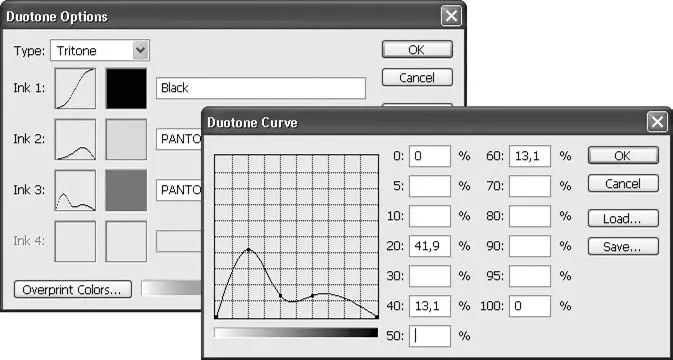673x360 pixels.
Task: Expand the Type dropdown showing Tritone
Action: pyautogui.click(x=100, y=51)
